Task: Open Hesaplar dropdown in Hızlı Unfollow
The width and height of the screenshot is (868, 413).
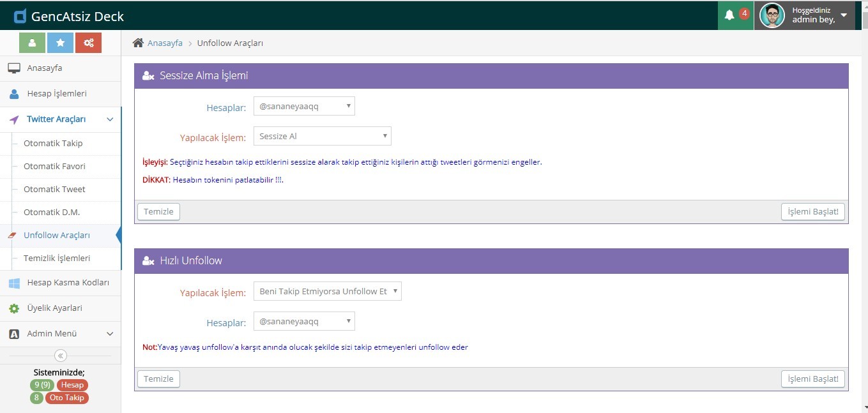Action: click(x=304, y=321)
